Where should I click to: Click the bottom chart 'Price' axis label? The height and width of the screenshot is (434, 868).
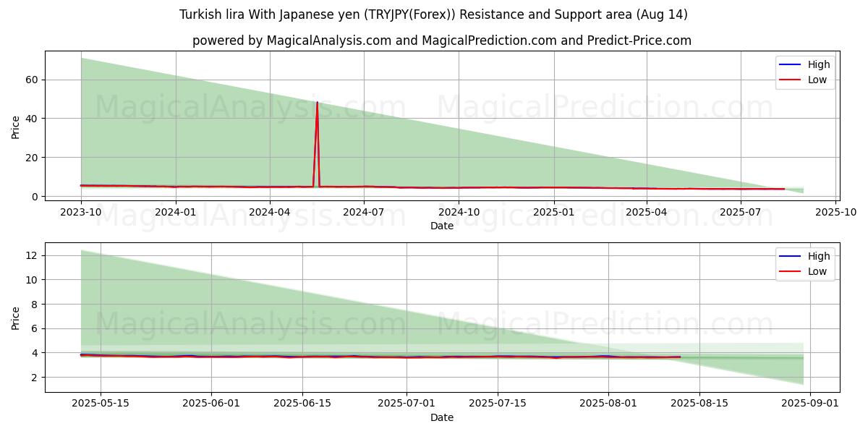click(x=16, y=318)
